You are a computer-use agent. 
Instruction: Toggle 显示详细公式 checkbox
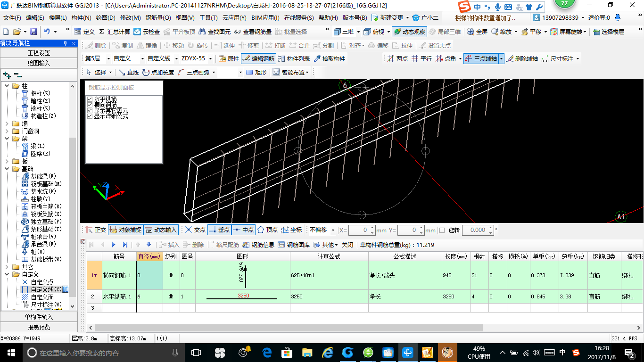click(90, 116)
